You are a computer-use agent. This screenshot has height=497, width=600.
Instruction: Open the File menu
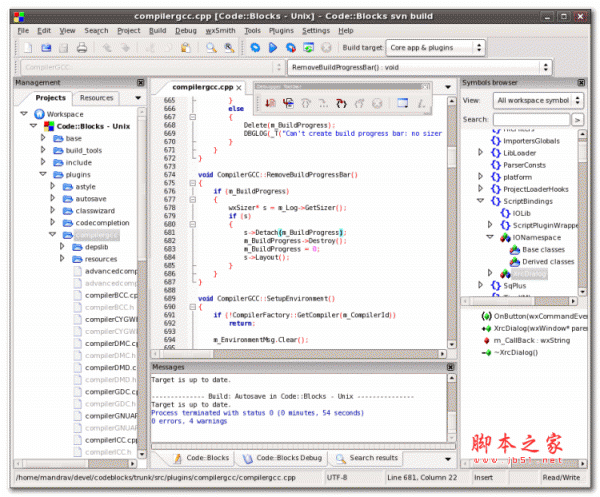[x=23, y=31]
